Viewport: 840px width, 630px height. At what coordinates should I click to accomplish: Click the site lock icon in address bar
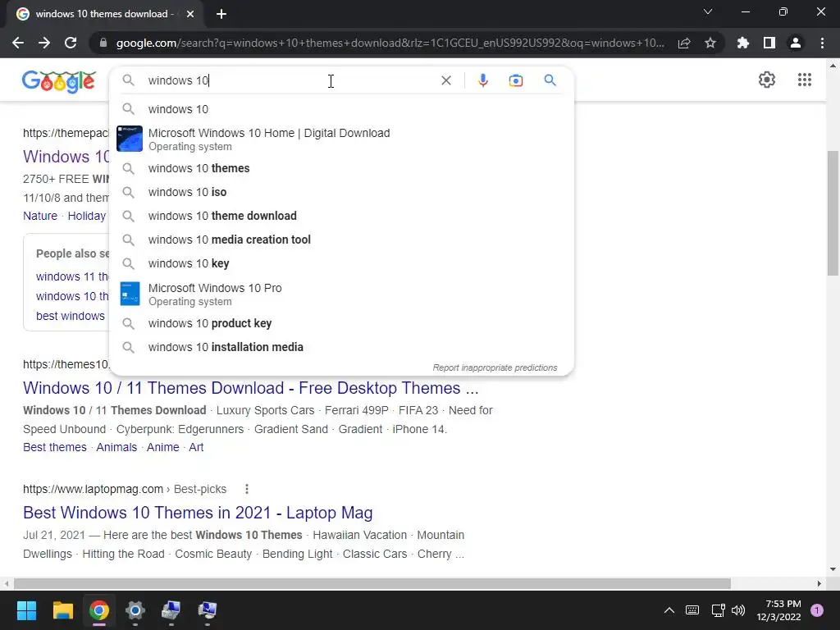coord(103,43)
